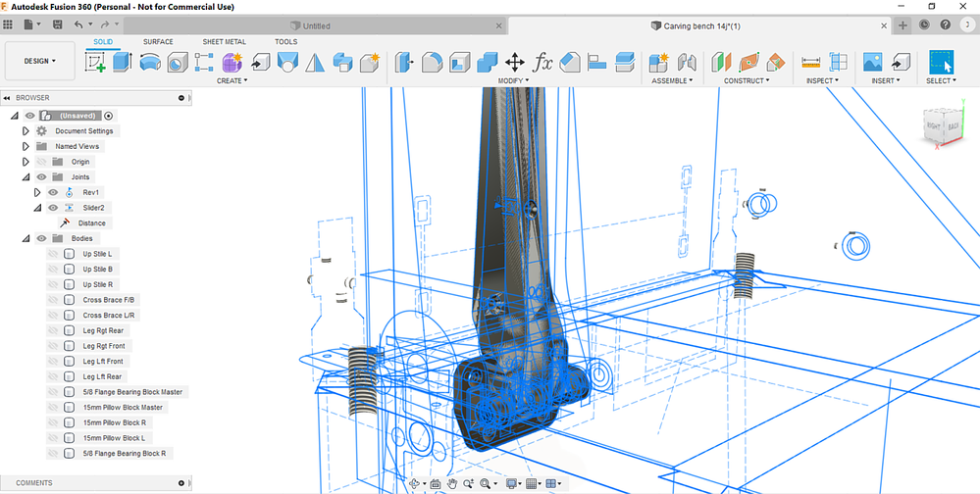The image size is (980, 494).
Task: Select the Align tool
Action: [597, 62]
